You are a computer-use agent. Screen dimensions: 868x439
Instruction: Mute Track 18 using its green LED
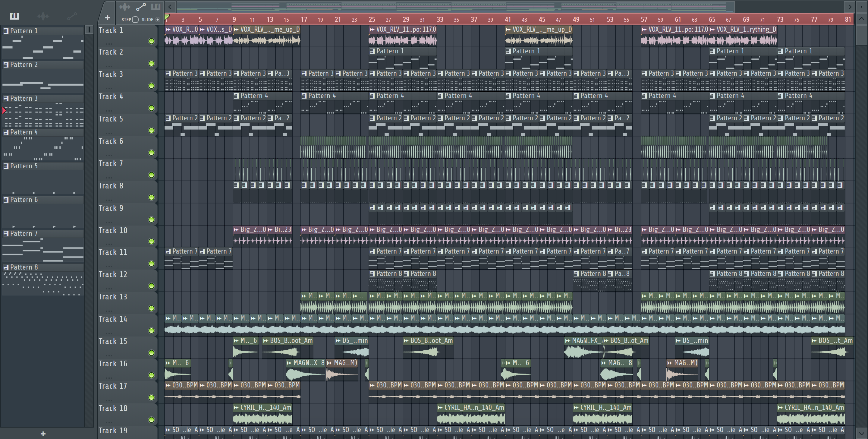pyautogui.click(x=151, y=419)
